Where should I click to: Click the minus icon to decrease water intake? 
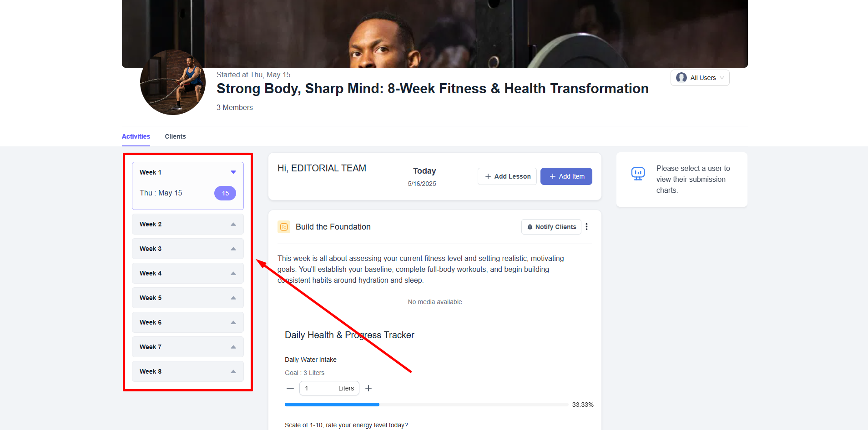click(290, 388)
